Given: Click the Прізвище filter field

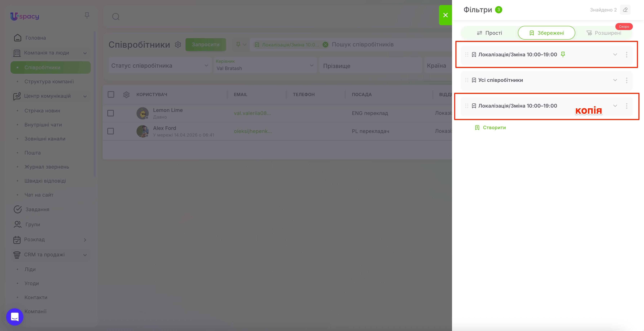Looking at the screenshot, I should 370,65.
